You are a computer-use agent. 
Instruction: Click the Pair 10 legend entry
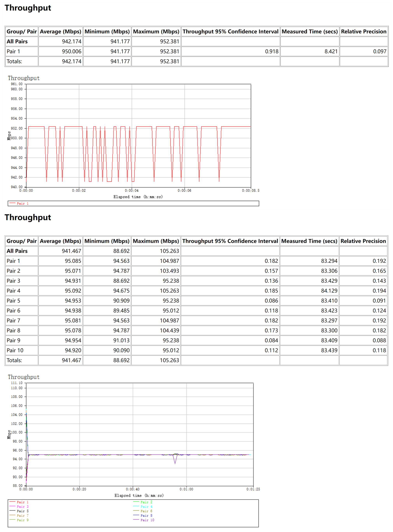pyautogui.click(x=147, y=520)
